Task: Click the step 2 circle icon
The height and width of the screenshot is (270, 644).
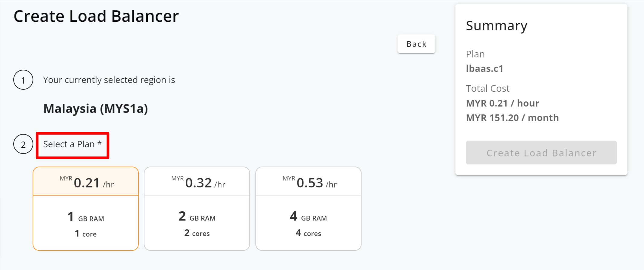Action: pos(23,144)
